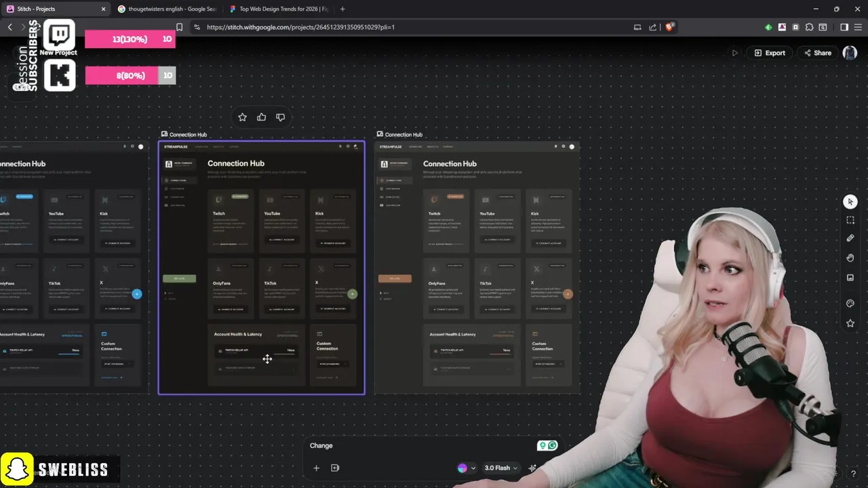Click the Connection Hub label above middle screen
Viewport: 868px width, 488px height.
pyautogui.click(x=188, y=134)
